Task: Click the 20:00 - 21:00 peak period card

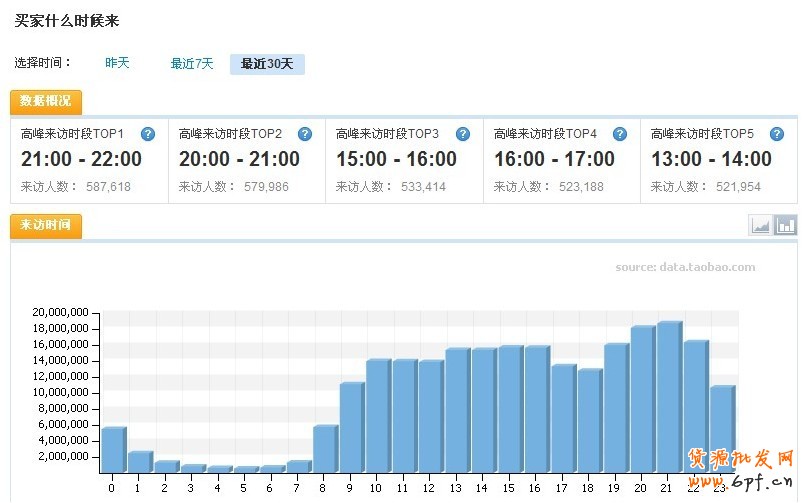Action: pyautogui.click(x=246, y=160)
